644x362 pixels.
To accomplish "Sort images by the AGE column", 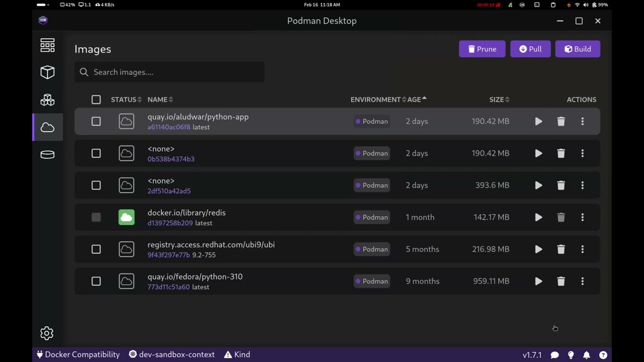I will coord(417,100).
